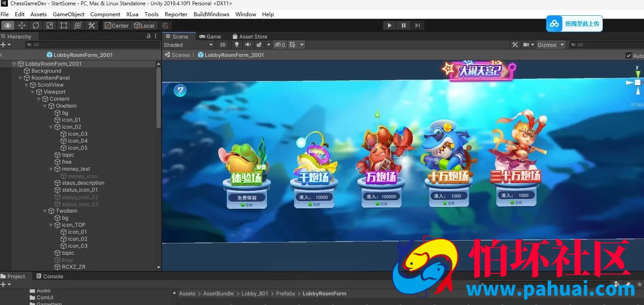The height and width of the screenshot is (305, 644).
Task: Open the GameObject menu
Action: point(69,14)
